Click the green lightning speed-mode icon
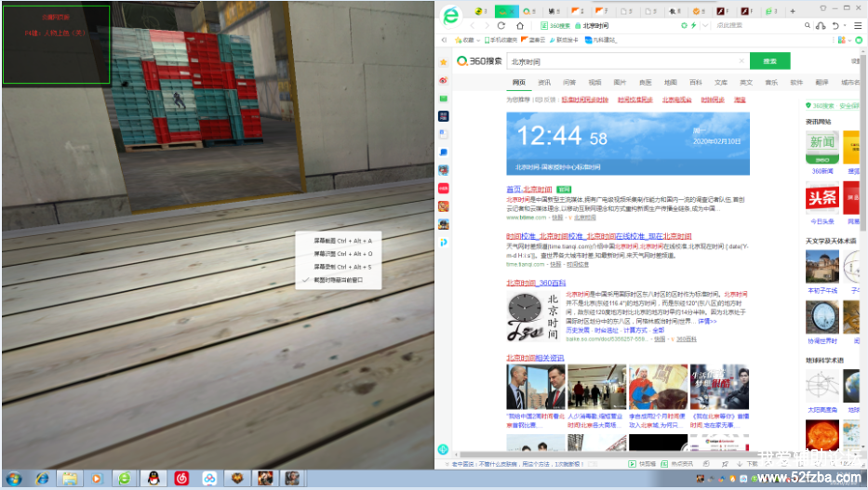Viewport: 868px width, 490px height. (693, 25)
